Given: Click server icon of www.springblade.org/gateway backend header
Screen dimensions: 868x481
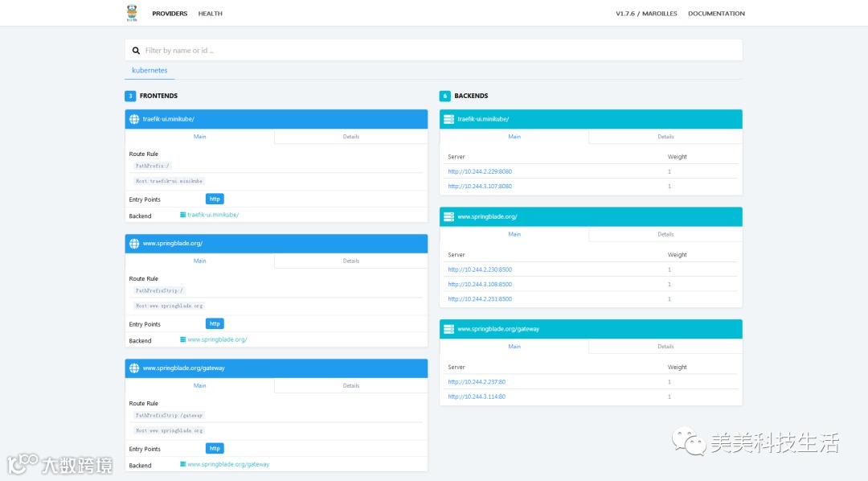Looking at the screenshot, I should [x=449, y=329].
